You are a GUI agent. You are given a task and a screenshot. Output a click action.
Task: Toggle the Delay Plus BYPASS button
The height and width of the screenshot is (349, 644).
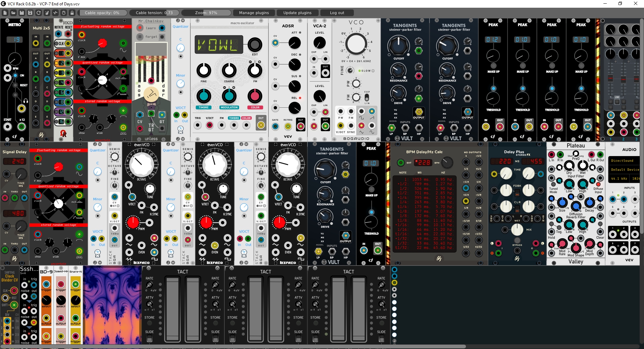(517, 240)
